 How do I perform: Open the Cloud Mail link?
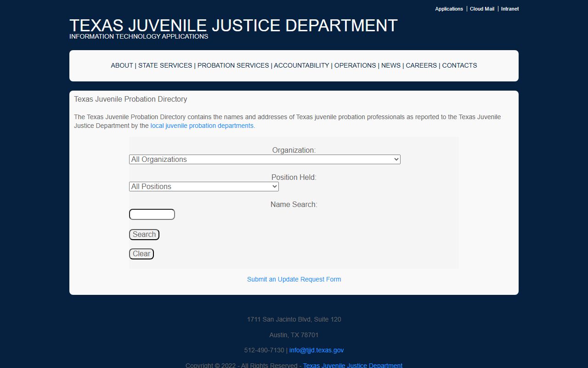pos(482,9)
